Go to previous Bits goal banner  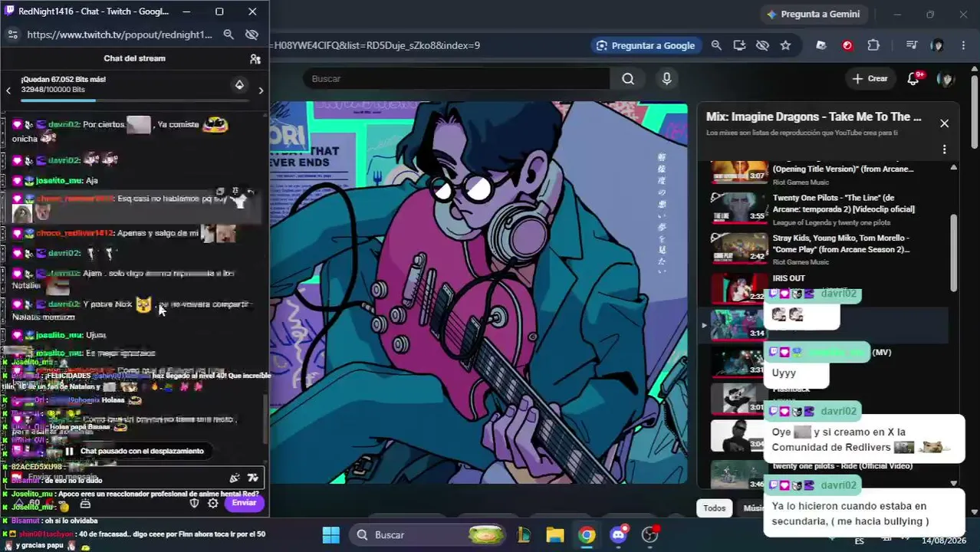pyautogui.click(x=8, y=90)
